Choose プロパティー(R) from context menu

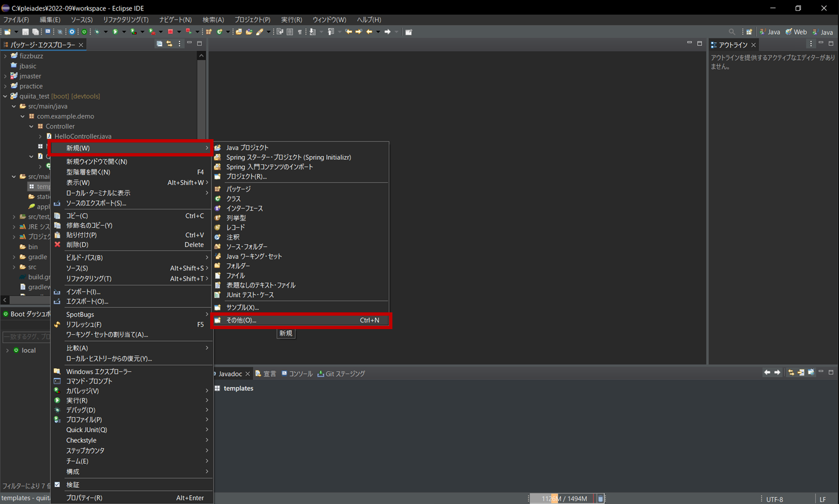[x=132, y=498]
